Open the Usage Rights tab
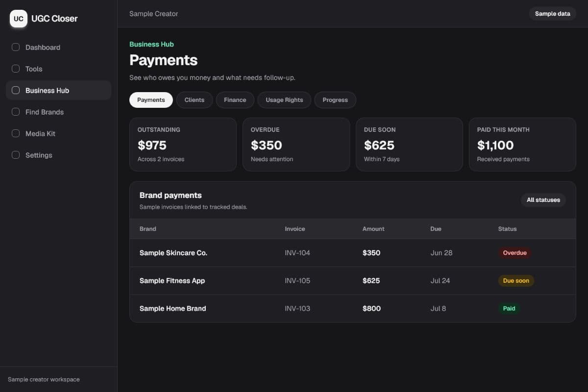This screenshot has width=588, height=392. click(x=284, y=100)
